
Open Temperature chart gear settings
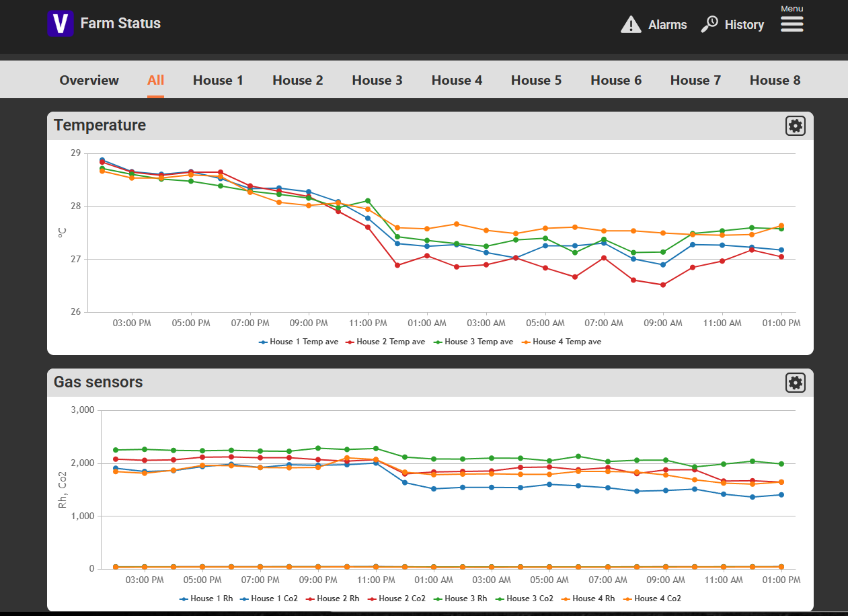[796, 126]
